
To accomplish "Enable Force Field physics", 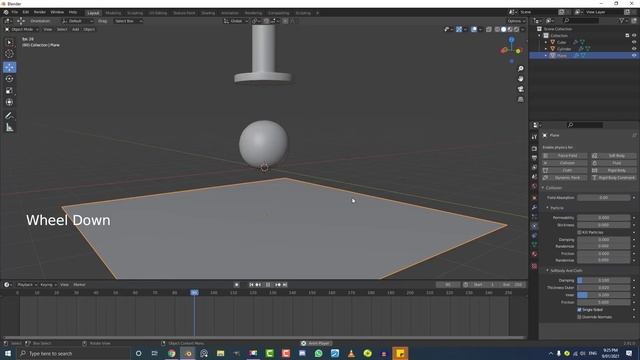I will point(565,156).
